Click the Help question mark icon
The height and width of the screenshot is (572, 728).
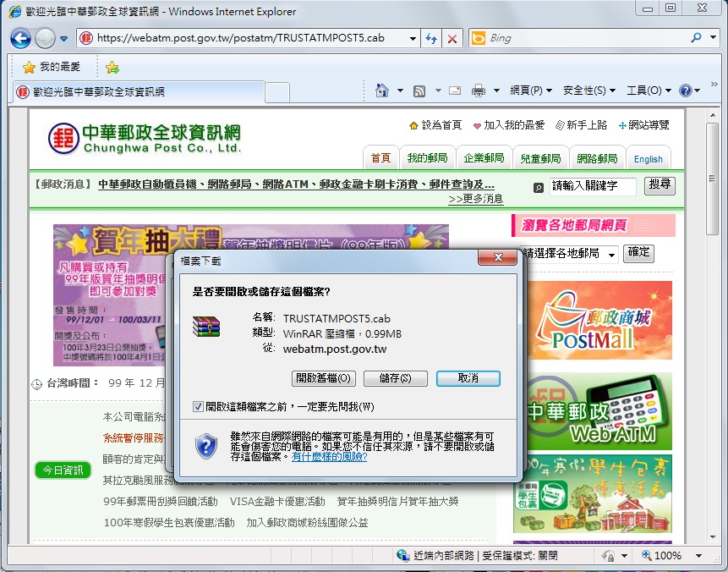coord(685,91)
